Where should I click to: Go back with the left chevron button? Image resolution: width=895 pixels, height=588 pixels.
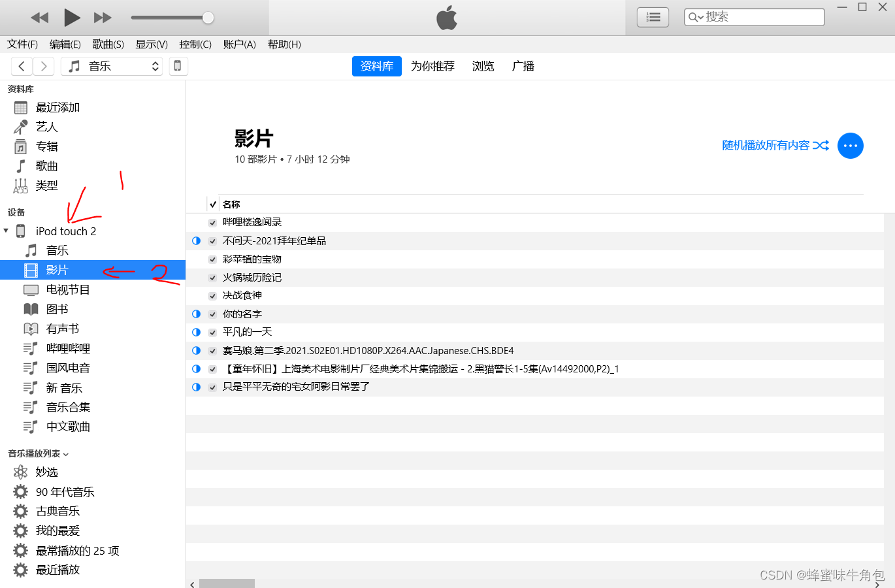click(22, 66)
